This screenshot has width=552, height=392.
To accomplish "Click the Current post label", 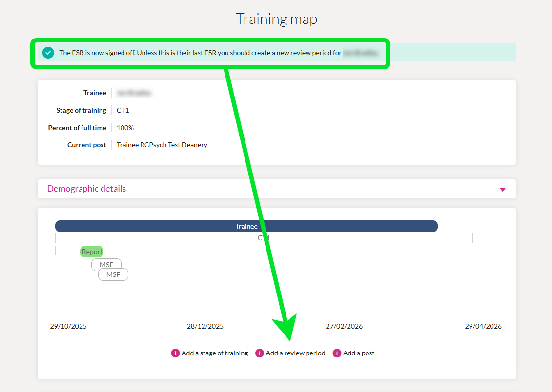I will pyautogui.click(x=86, y=145).
